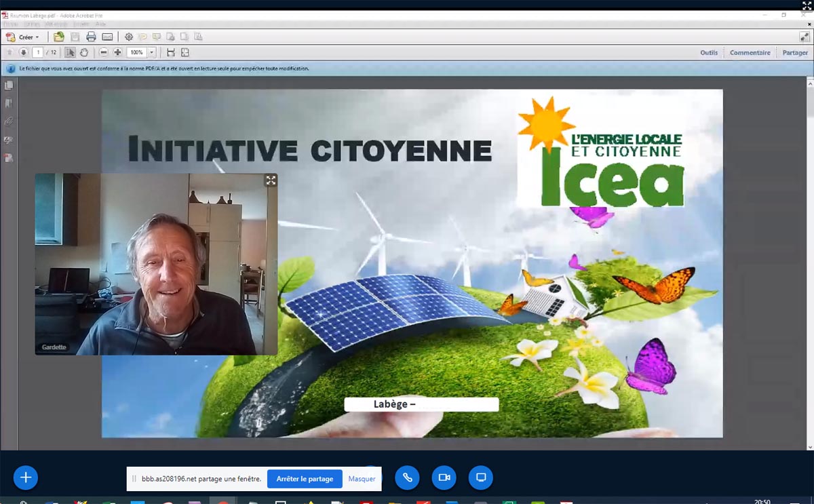Click the Masquer link
Viewport: 814px width, 504px height.
[x=362, y=478]
